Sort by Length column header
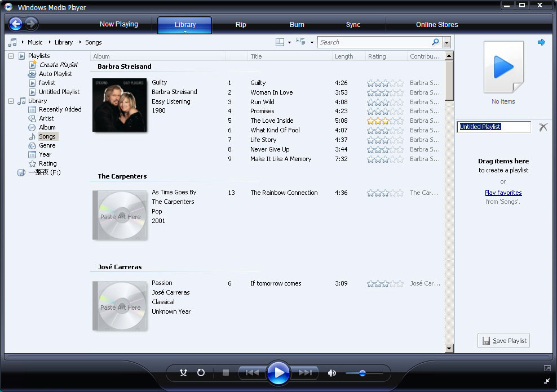Viewport: 557px width, 392px height. [349, 56]
